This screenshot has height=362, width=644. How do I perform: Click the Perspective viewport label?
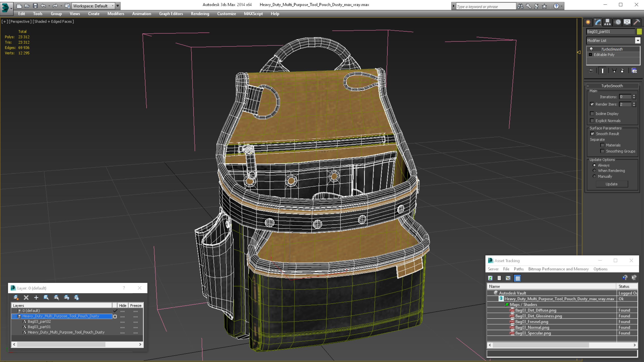pos(20,21)
